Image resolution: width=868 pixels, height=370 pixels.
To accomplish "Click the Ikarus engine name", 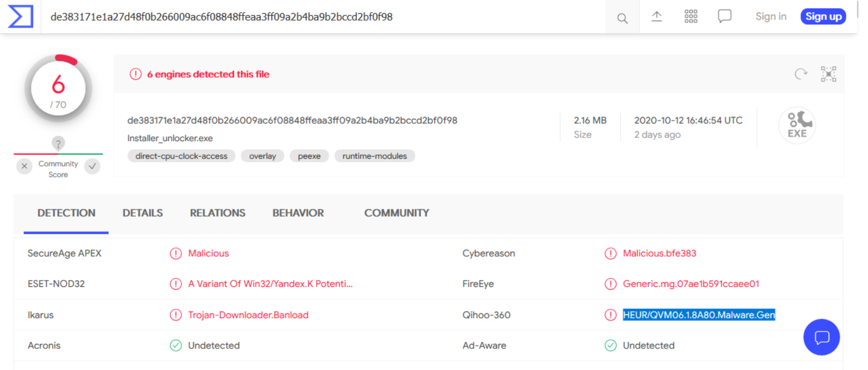I will click(x=41, y=315).
